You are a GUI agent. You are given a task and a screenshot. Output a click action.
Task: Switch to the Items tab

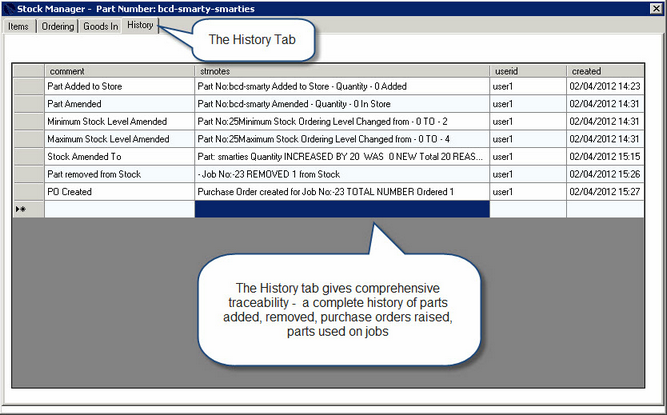(19, 26)
